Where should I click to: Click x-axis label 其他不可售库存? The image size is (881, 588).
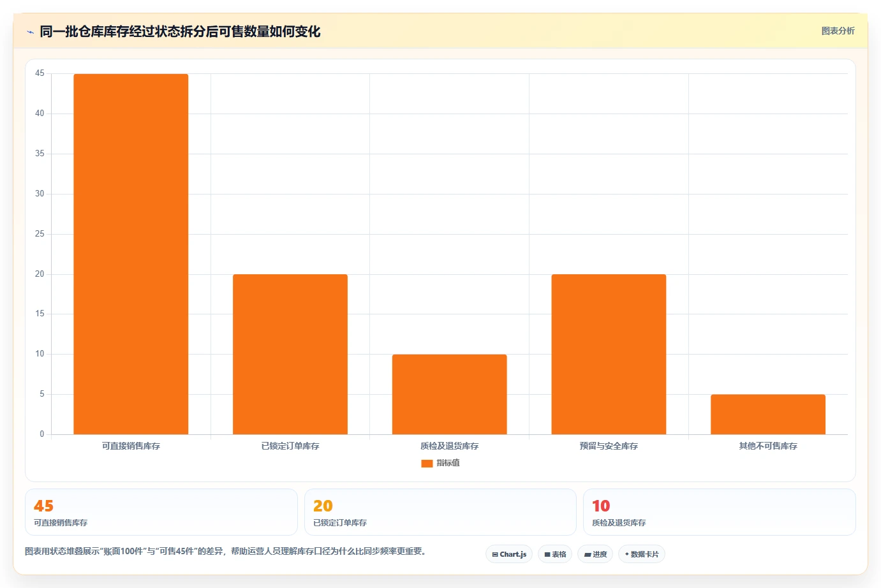pyautogui.click(x=768, y=446)
